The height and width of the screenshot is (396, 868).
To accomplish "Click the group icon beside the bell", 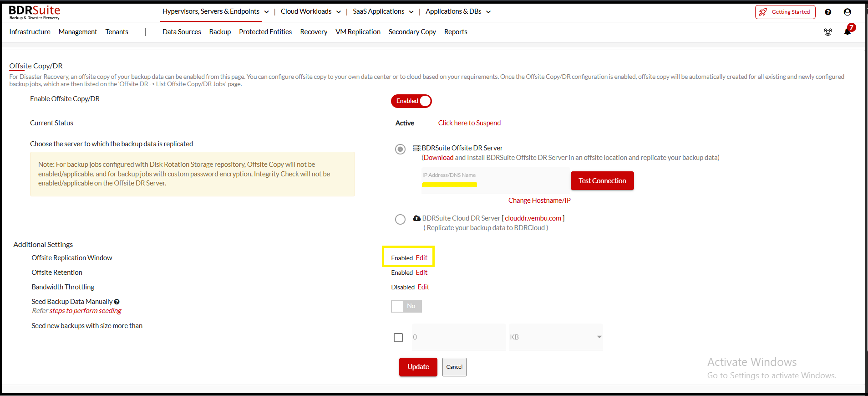I will tap(828, 32).
